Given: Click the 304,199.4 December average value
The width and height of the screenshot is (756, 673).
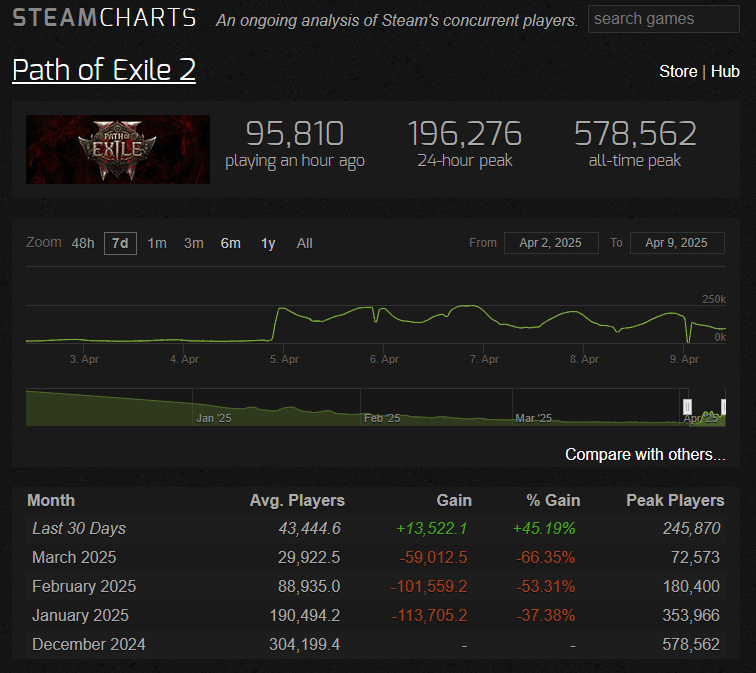Looking at the screenshot, I should (x=305, y=644).
